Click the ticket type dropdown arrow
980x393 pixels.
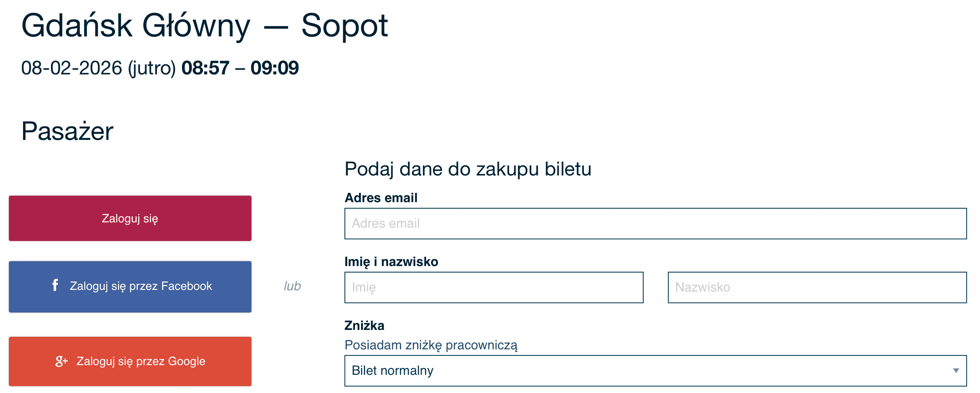click(956, 370)
